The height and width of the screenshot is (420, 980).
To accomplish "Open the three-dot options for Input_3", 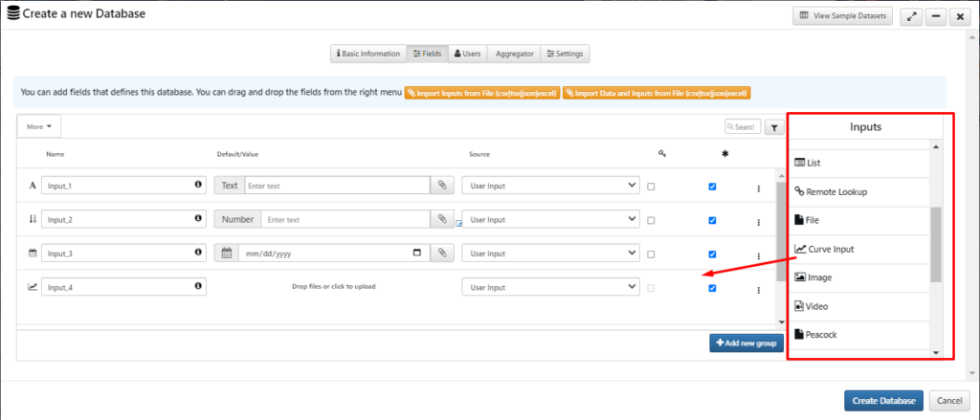I will pos(758,255).
